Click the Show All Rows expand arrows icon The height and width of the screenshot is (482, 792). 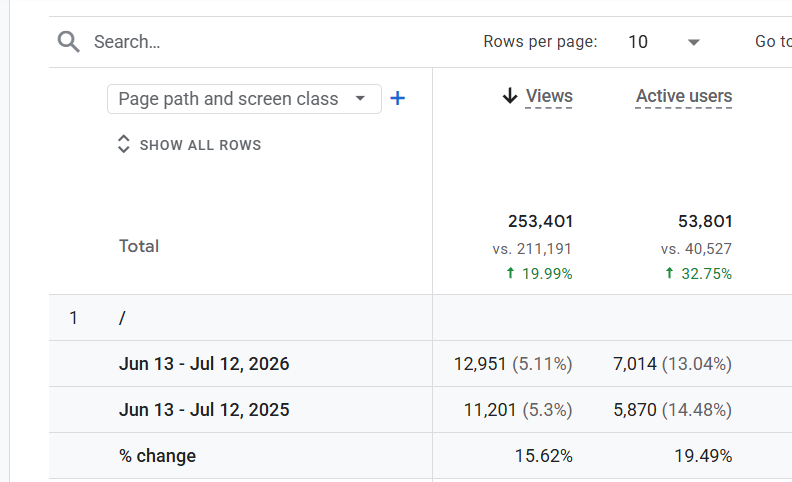pos(123,144)
